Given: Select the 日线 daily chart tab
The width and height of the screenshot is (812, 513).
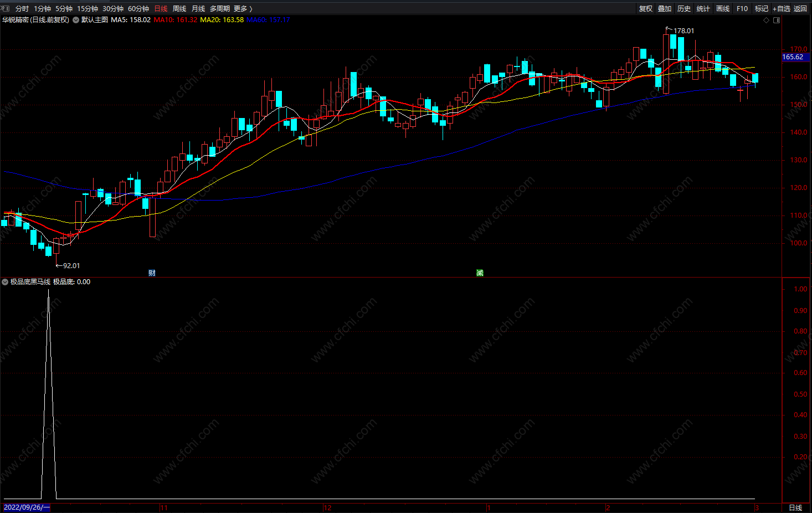Looking at the screenshot, I should pos(161,8).
